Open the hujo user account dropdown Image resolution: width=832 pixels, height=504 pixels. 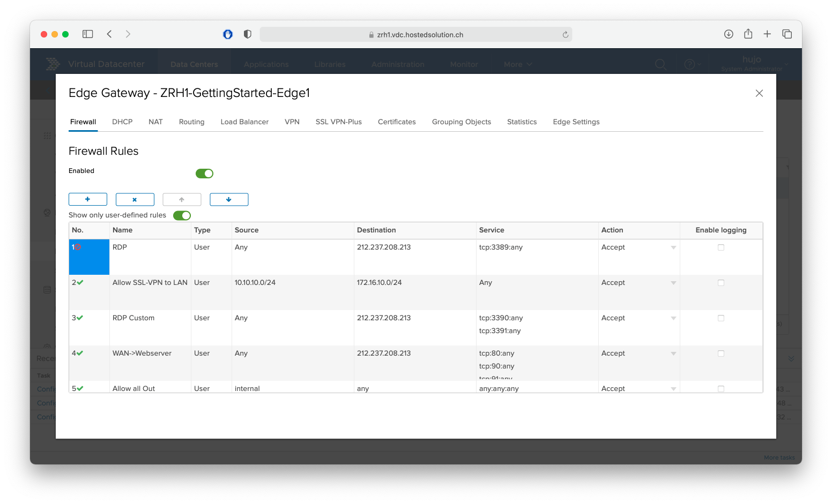point(755,63)
